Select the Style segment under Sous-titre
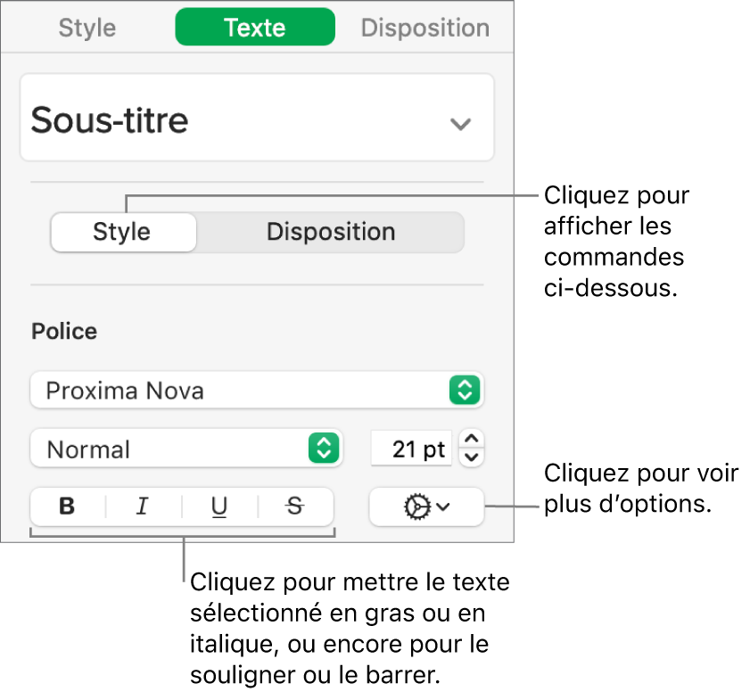The height and width of the screenshot is (700, 750). (123, 233)
